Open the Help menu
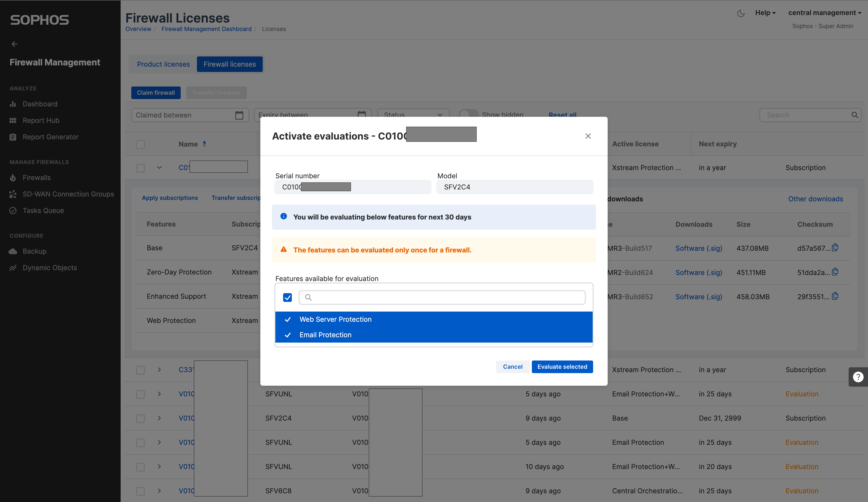The image size is (868, 502). click(x=765, y=13)
